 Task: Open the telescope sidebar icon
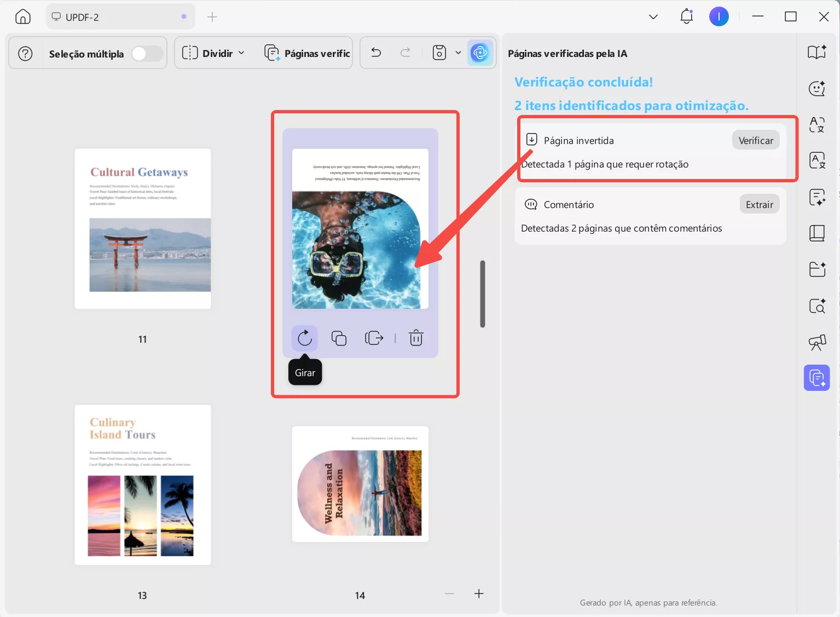(x=817, y=342)
